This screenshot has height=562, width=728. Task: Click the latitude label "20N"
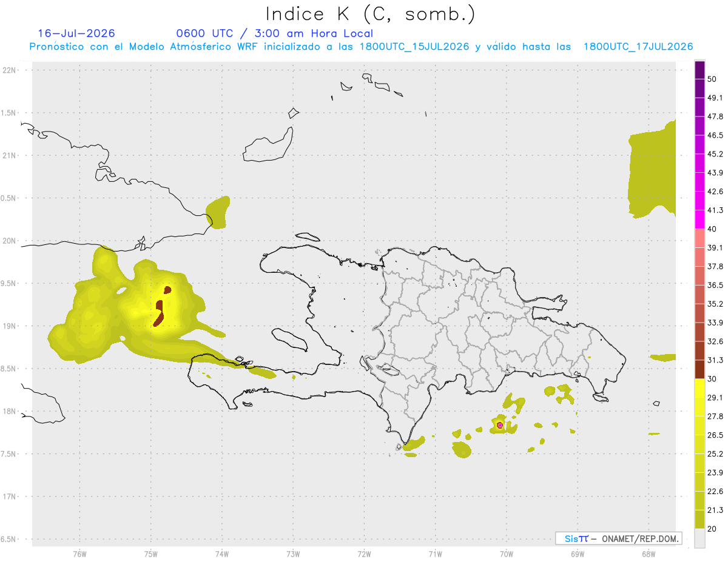[x=9, y=241]
